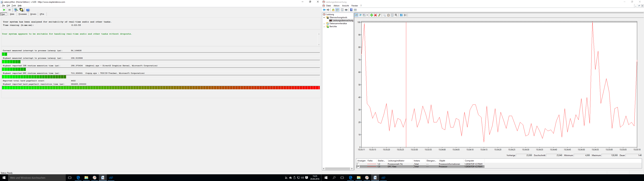Collapse the Überwachungstools tree node
This screenshot has width=644, height=181.
click(324, 17)
